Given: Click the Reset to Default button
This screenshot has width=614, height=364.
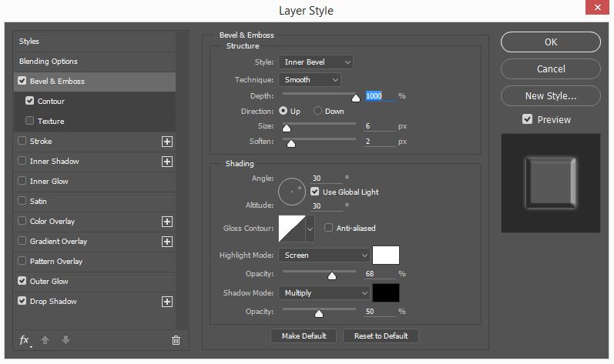Looking at the screenshot, I should [x=381, y=336].
